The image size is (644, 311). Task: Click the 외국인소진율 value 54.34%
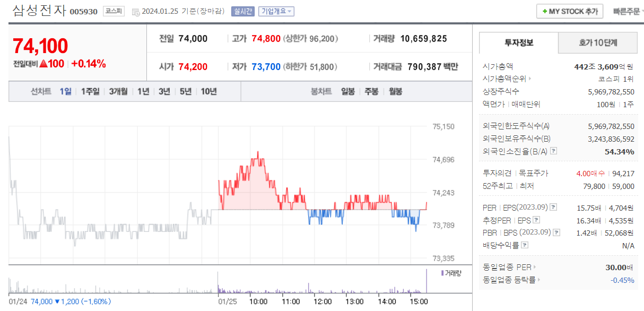coord(620,151)
